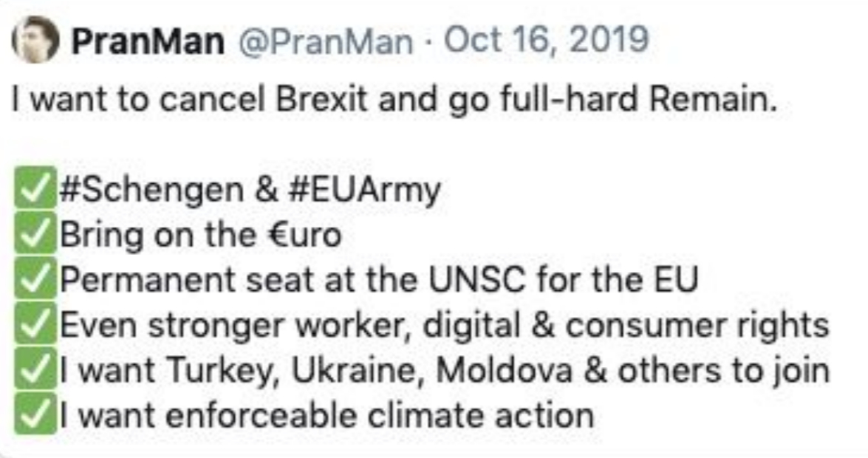Select checkmark next to enforceable climate action
Viewport: 868px width, 458px height.
[36, 414]
